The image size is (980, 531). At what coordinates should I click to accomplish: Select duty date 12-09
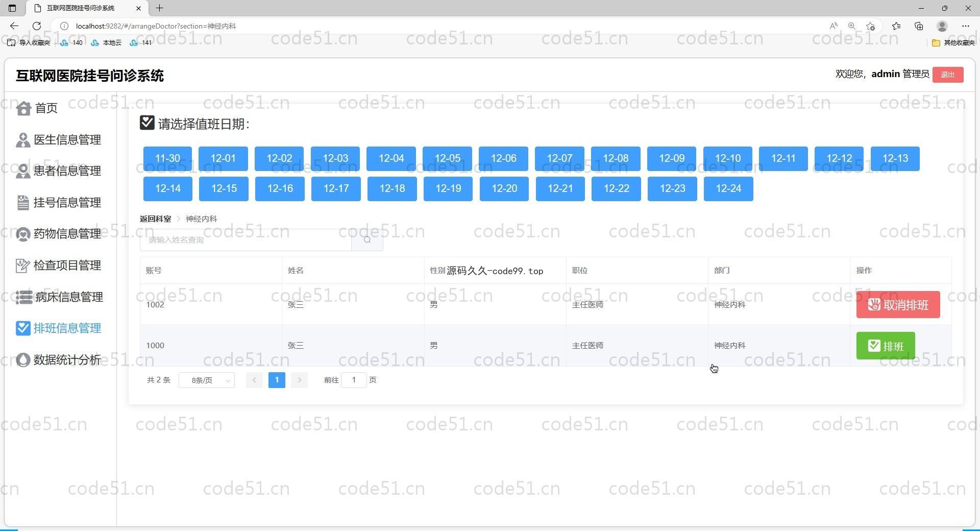672,159
